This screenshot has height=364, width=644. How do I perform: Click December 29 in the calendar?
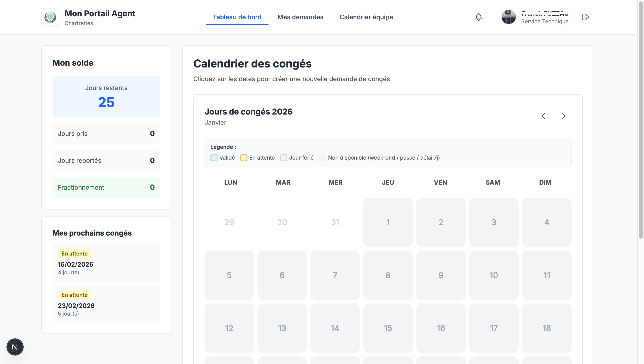(x=229, y=222)
